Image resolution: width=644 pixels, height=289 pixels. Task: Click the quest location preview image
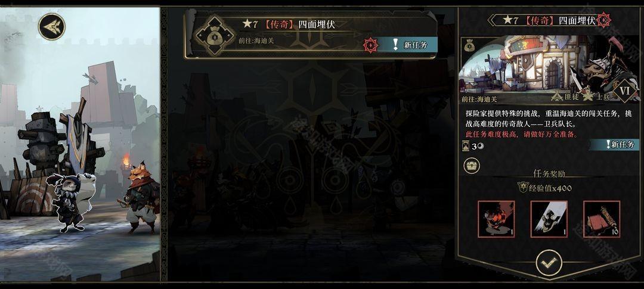coord(549,69)
